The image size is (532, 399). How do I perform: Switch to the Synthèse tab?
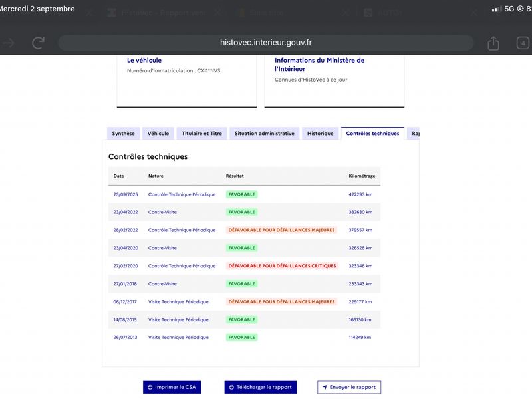tap(123, 134)
